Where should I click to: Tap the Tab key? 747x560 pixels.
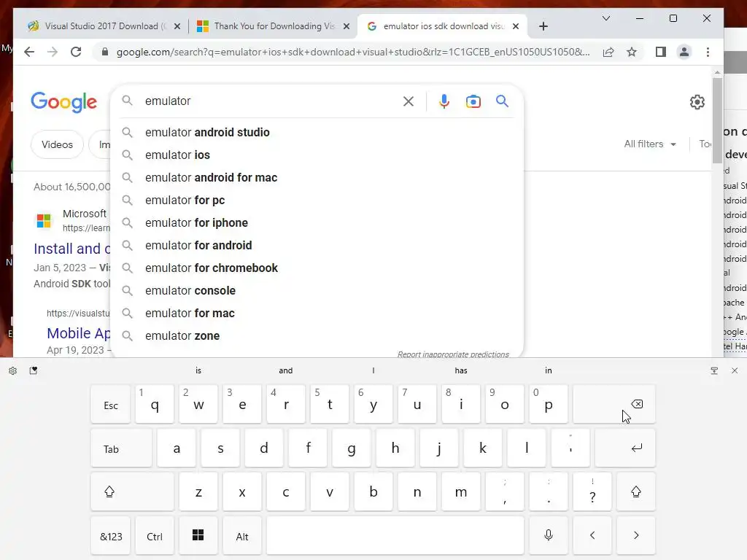click(x=122, y=448)
